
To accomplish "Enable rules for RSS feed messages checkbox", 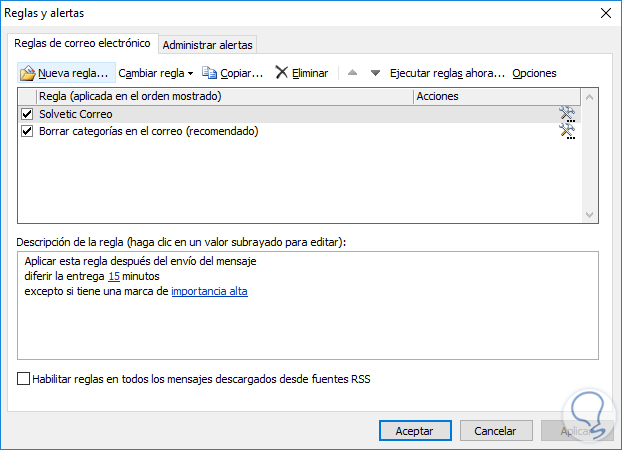I will (x=24, y=379).
